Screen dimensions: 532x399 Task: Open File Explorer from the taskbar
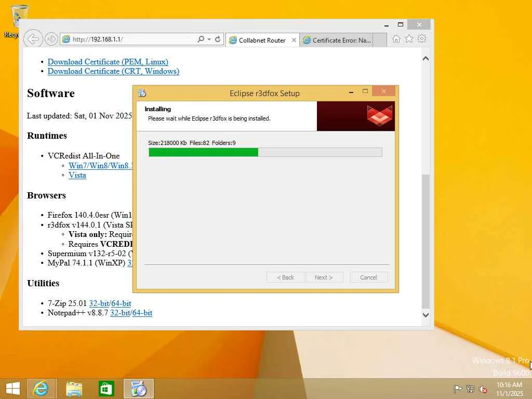[74, 389]
